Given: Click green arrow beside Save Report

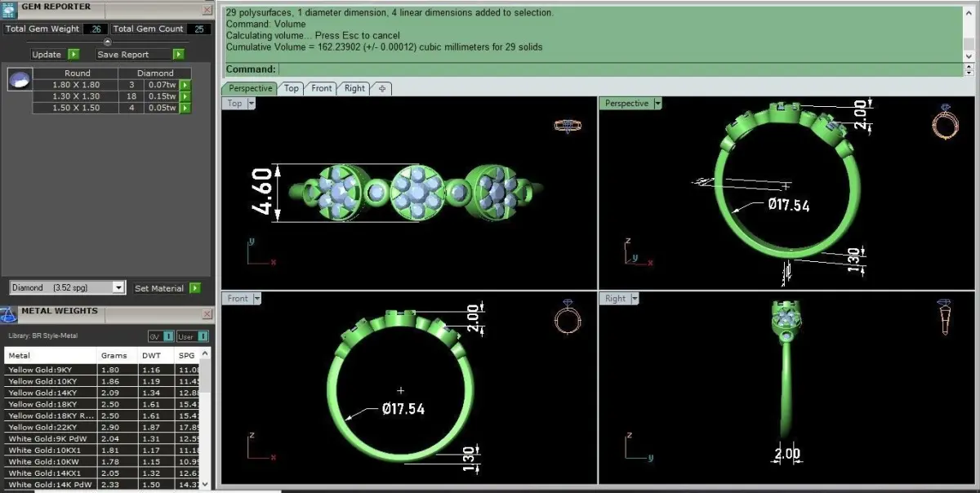Looking at the screenshot, I should click(180, 54).
